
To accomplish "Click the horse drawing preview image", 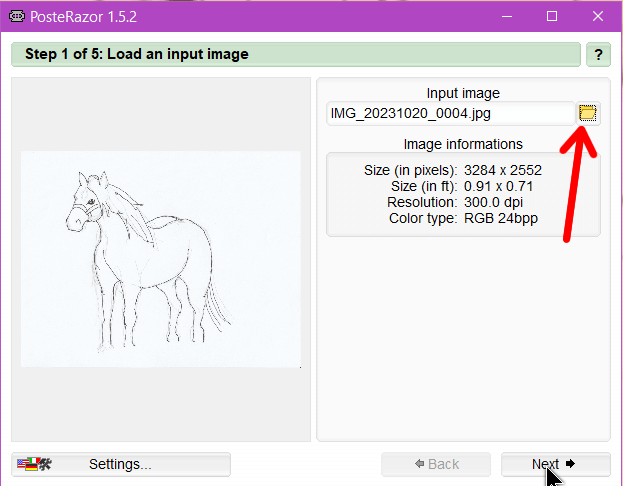I will (x=161, y=259).
